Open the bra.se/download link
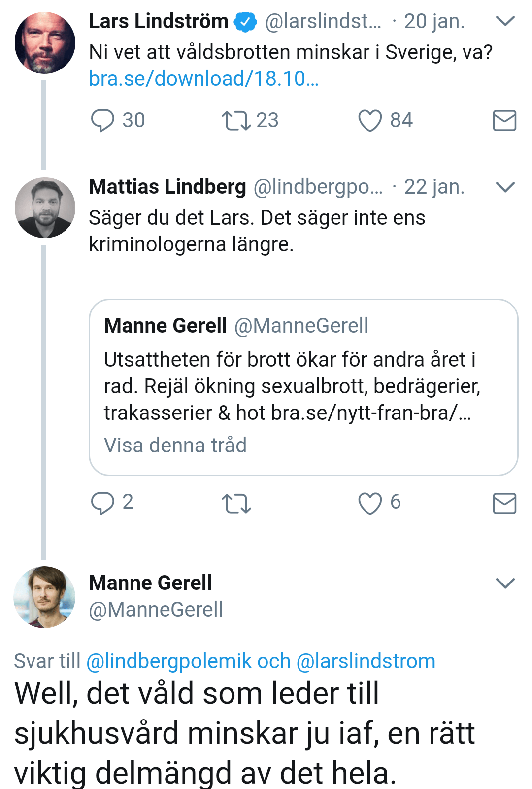532x789 pixels. [x=203, y=79]
